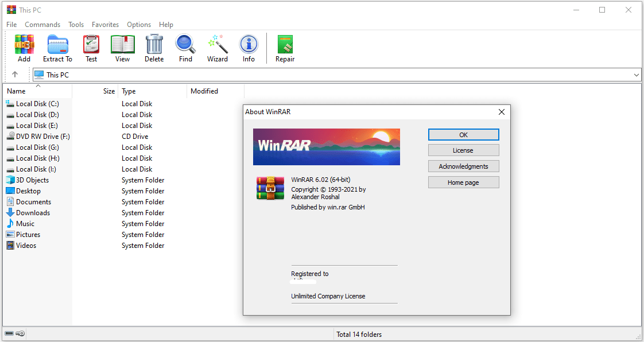Open the Help menu
Screen dimensions: 644x342
pos(166,25)
